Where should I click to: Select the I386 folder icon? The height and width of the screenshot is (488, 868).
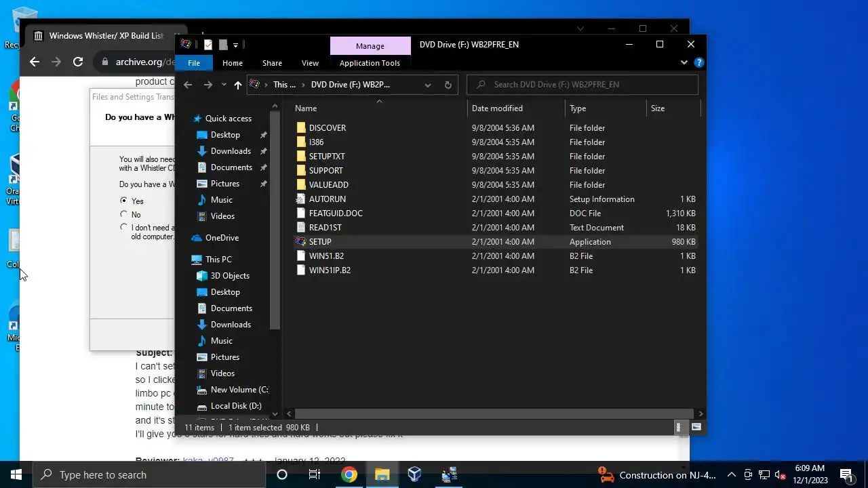pos(301,142)
